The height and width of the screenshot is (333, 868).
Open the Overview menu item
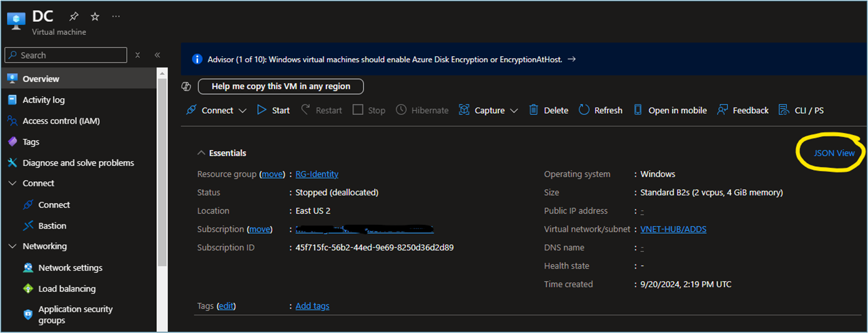79,79
